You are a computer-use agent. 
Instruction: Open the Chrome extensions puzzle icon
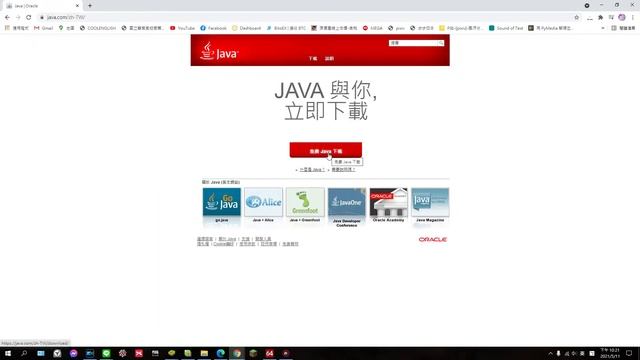[x=600, y=17]
